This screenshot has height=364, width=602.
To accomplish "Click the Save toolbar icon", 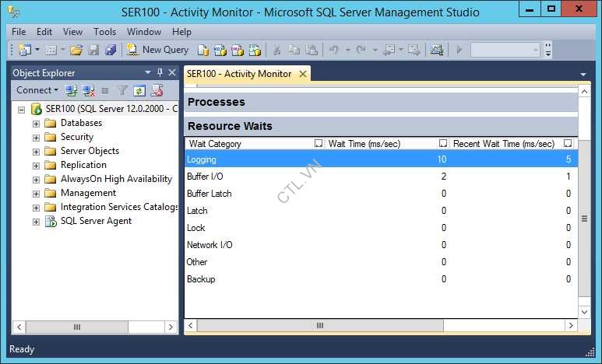I will 94,50.
